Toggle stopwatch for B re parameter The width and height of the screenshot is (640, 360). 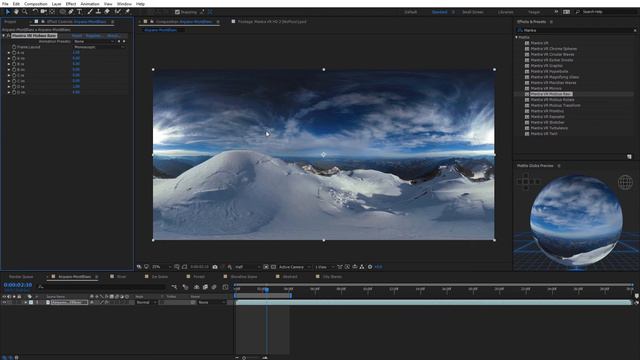coord(14,64)
